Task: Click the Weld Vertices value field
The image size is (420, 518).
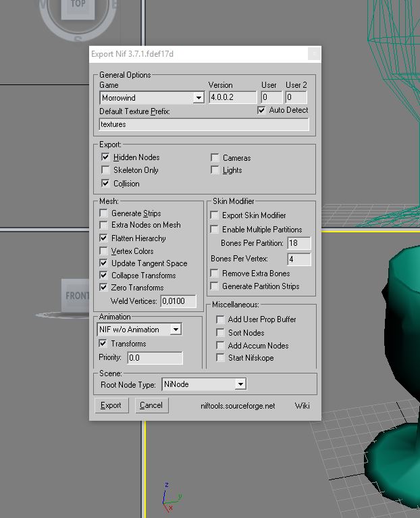Action: [178, 301]
